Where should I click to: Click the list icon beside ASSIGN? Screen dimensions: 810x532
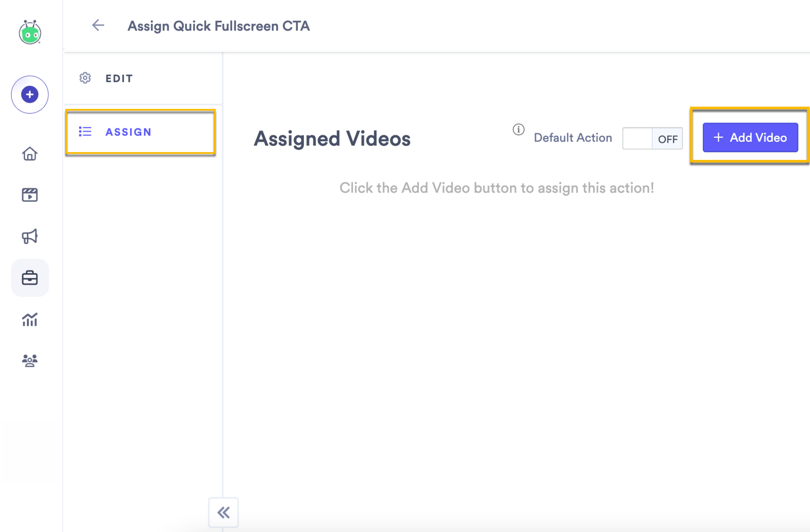[85, 132]
